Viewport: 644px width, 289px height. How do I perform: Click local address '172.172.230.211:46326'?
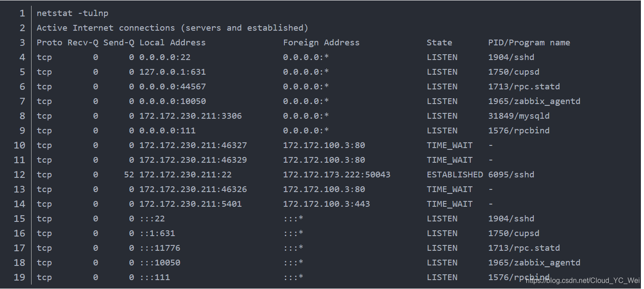pos(193,189)
